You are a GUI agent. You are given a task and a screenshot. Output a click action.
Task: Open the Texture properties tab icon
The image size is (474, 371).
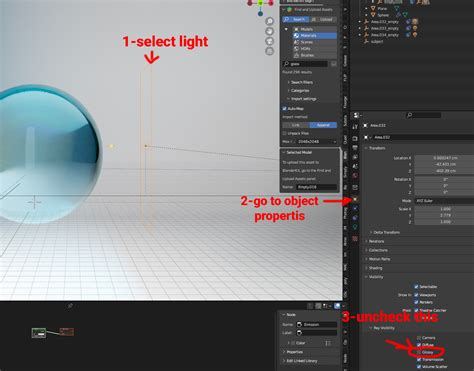point(355,239)
